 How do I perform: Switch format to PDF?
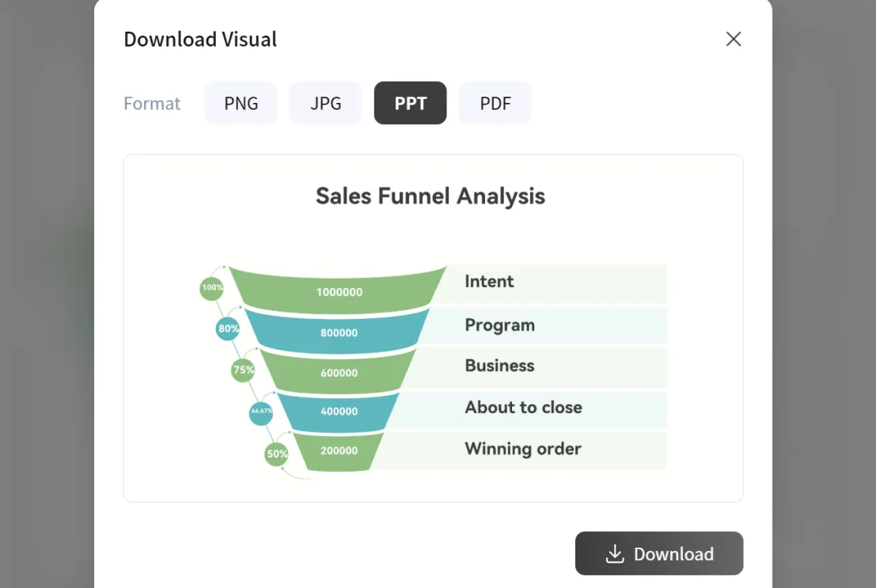coord(495,103)
